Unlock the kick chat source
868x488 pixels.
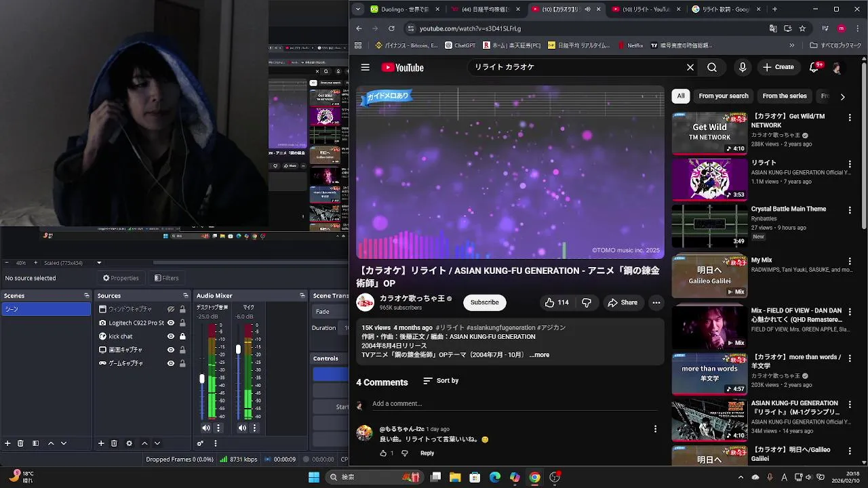pyautogui.click(x=182, y=336)
